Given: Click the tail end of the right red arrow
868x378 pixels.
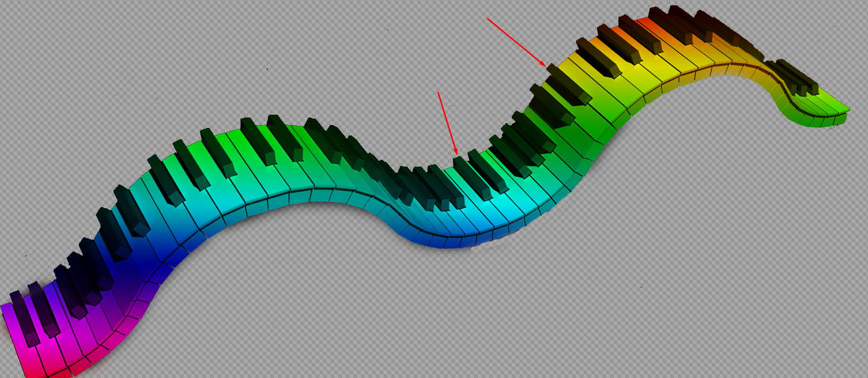Looking at the screenshot, I should coord(489,20).
